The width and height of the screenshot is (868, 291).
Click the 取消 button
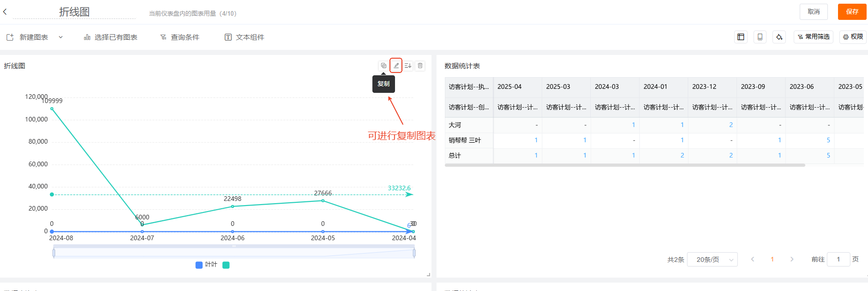click(814, 12)
